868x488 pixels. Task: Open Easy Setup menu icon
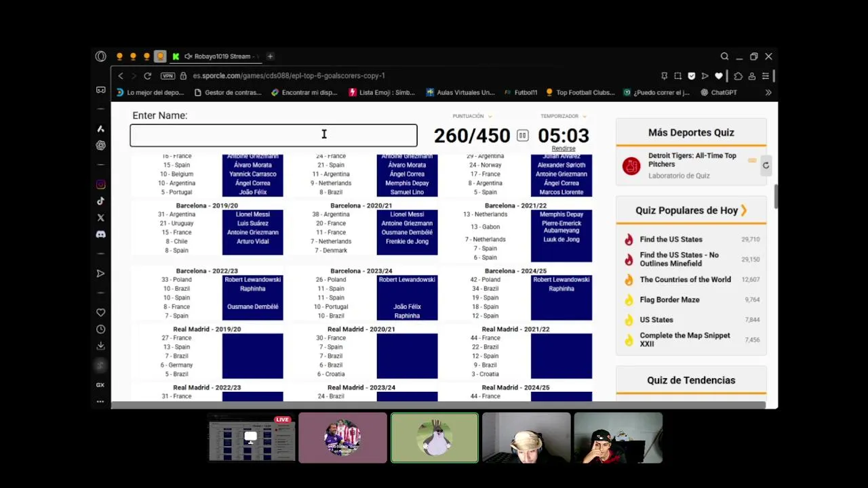[766, 76]
